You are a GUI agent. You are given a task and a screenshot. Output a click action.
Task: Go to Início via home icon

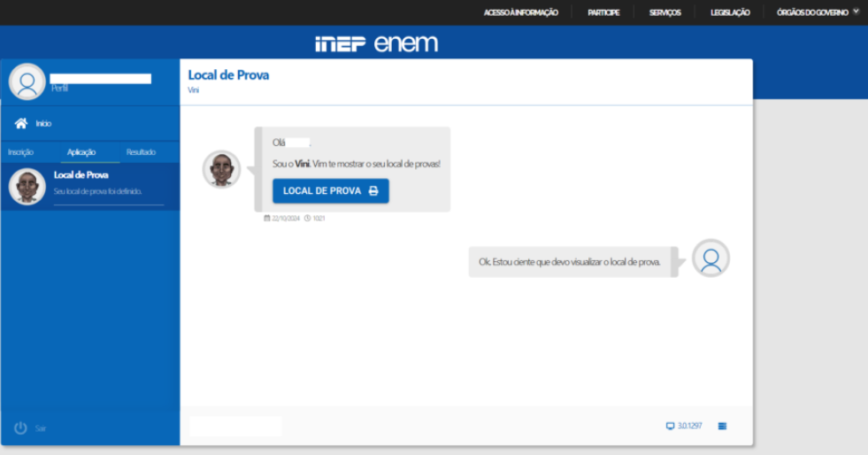click(x=21, y=123)
